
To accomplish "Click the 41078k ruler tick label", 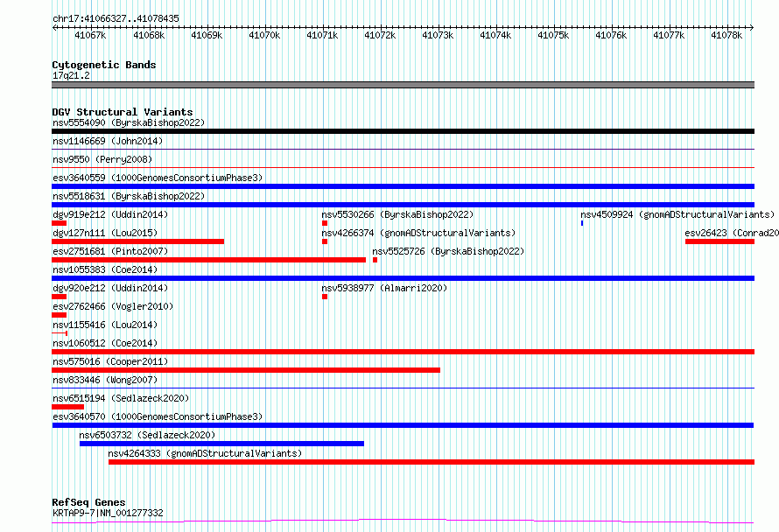I will [x=726, y=35].
